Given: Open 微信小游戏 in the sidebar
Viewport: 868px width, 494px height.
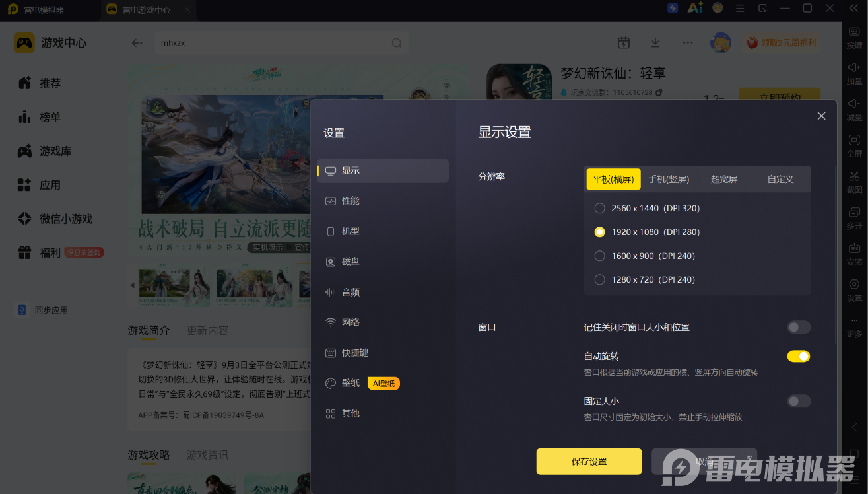Looking at the screenshot, I should point(55,219).
